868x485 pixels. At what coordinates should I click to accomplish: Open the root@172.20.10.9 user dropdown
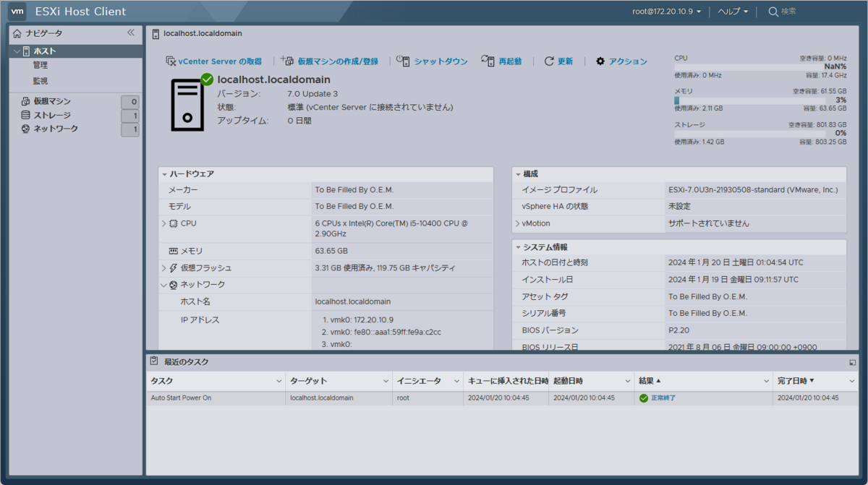(x=667, y=12)
